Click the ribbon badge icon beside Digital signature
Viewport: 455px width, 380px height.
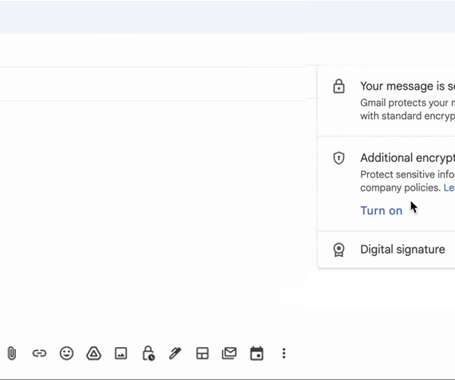pos(339,249)
